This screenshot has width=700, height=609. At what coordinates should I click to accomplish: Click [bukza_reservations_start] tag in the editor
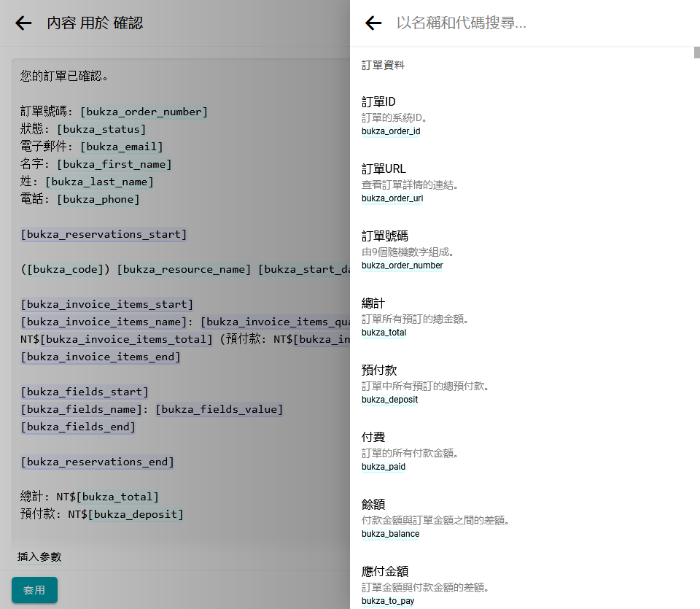coord(104,234)
